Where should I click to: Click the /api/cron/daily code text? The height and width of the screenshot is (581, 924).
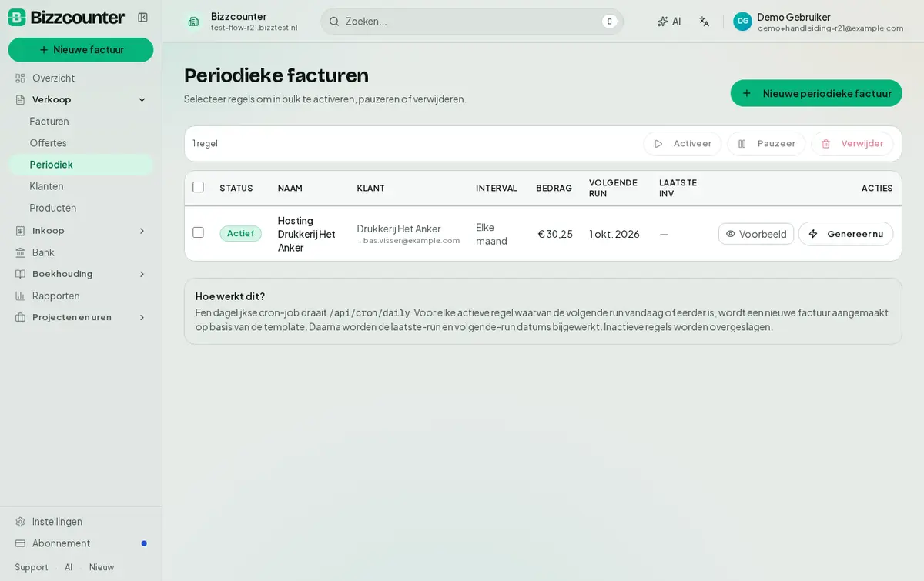point(370,313)
